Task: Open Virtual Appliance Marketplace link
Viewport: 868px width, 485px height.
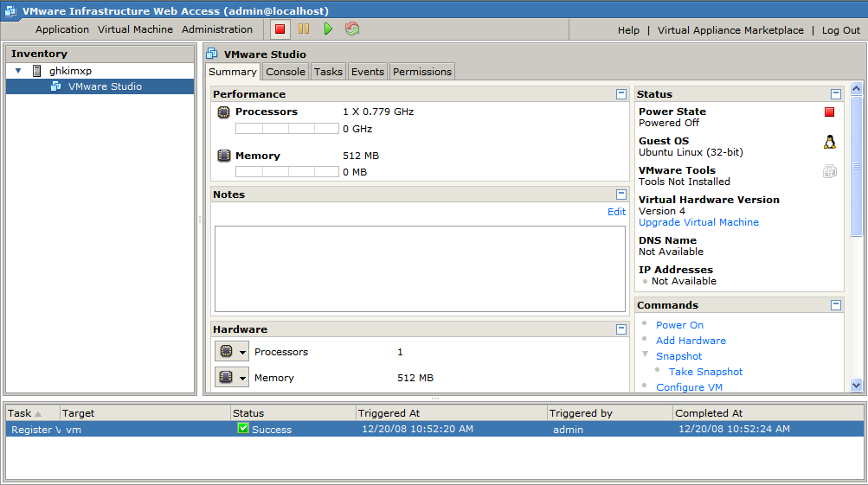Action: [730, 30]
